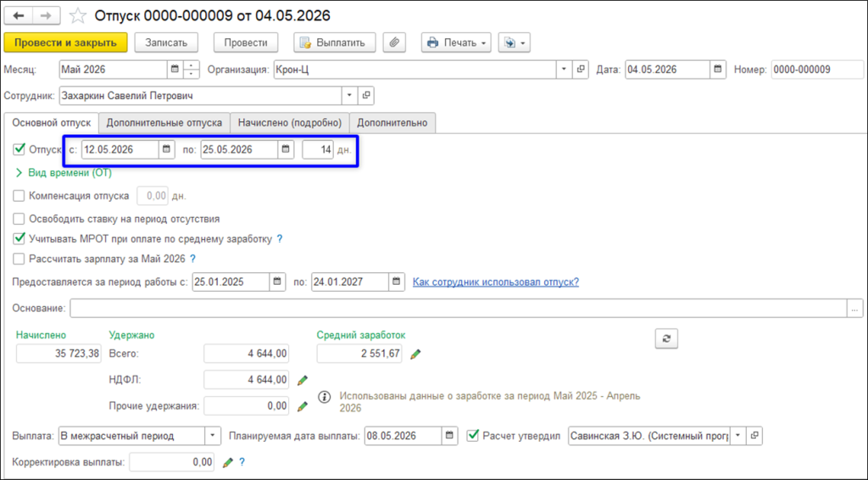
Task: Open link Как сотрудник использовал отпуск?
Action: [495, 282]
